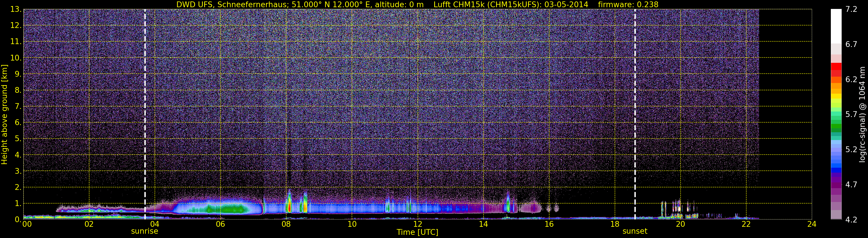Click the colorbar tick value 4.7

click(851, 185)
